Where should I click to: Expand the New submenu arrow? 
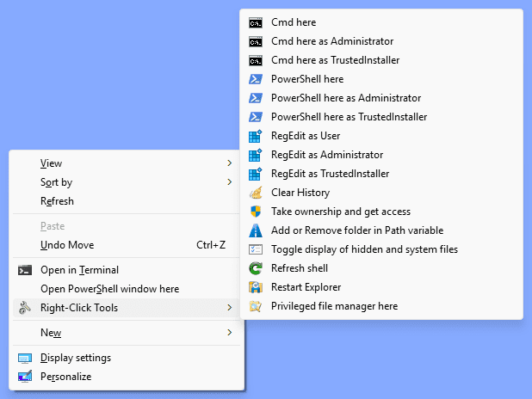[229, 333]
